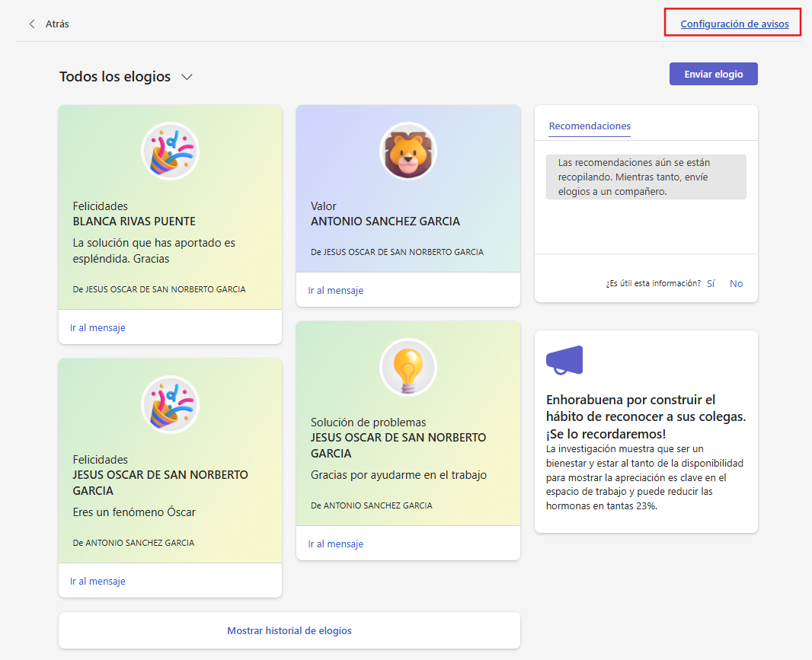Click the Solución de problemas category label
The image size is (812, 660).
368,422
